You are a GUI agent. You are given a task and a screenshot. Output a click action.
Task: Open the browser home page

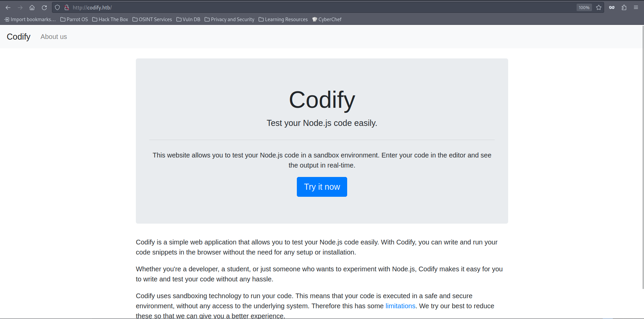(32, 7)
